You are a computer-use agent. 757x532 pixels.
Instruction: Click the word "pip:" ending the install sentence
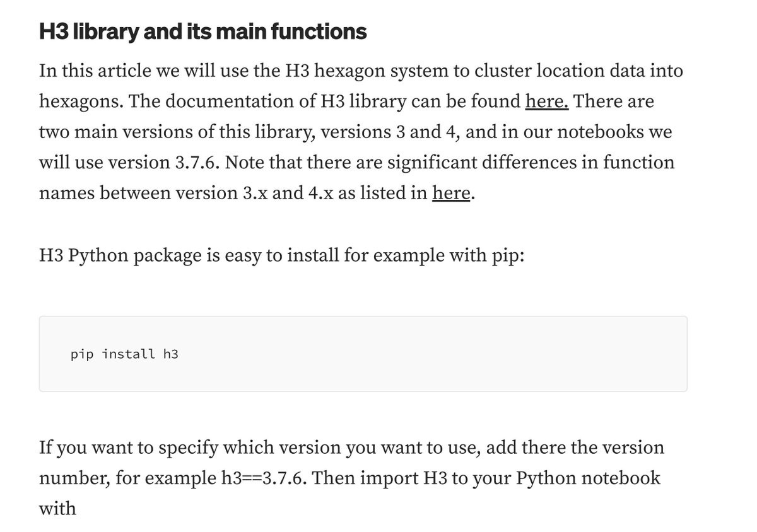coord(508,256)
